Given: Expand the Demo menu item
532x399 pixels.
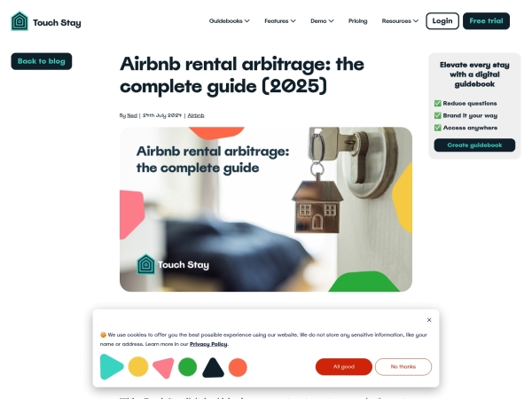Looking at the screenshot, I should pyautogui.click(x=322, y=21).
